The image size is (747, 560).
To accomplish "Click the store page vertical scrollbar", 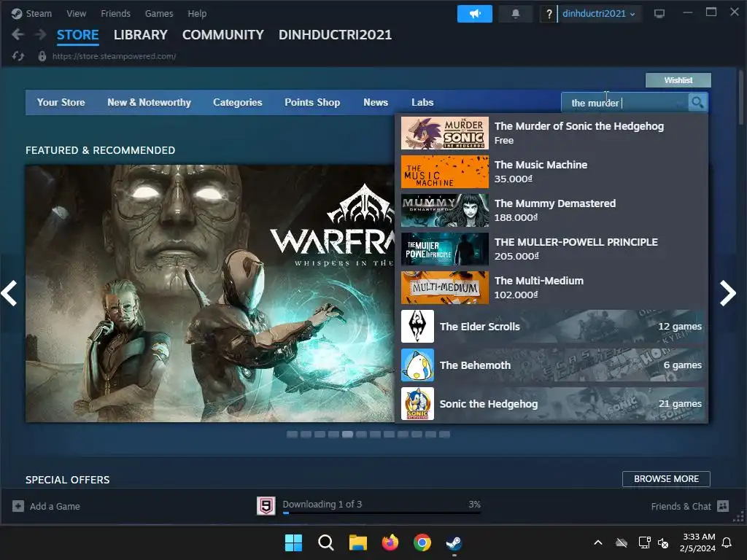I will click(x=741, y=98).
